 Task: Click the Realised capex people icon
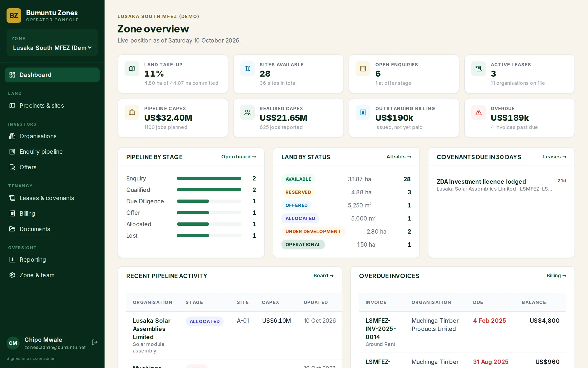point(247,113)
